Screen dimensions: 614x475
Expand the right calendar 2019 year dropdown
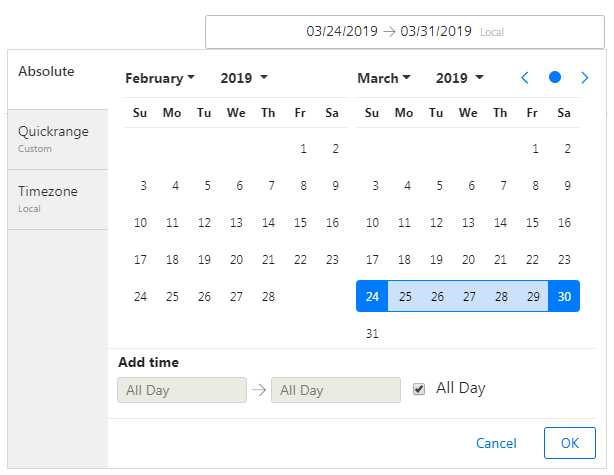(x=460, y=78)
